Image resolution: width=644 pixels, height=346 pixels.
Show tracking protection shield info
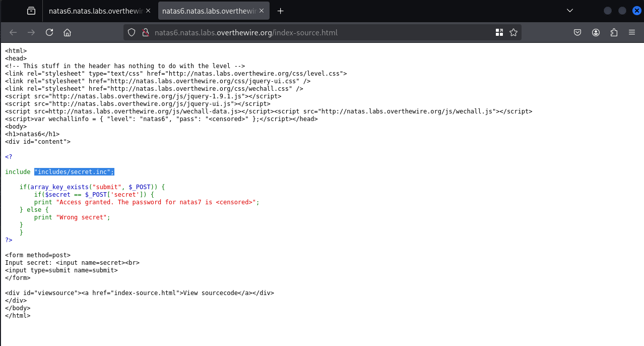(132, 32)
